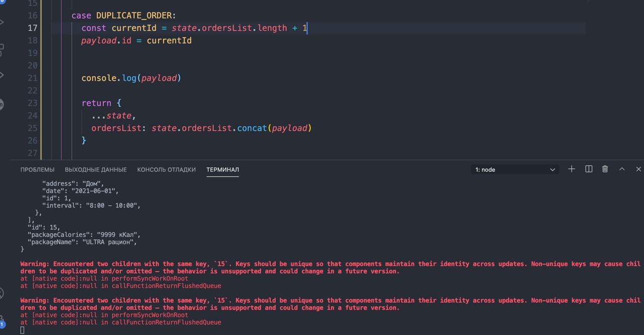Open a new terminal with plus icon
The width and height of the screenshot is (644, 335).
[572, 169]
